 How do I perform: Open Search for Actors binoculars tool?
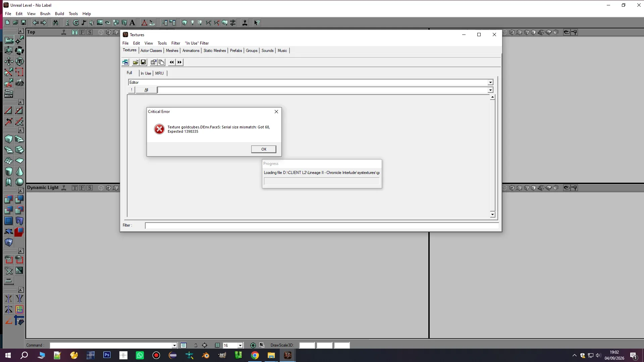[x=55, y=22]
